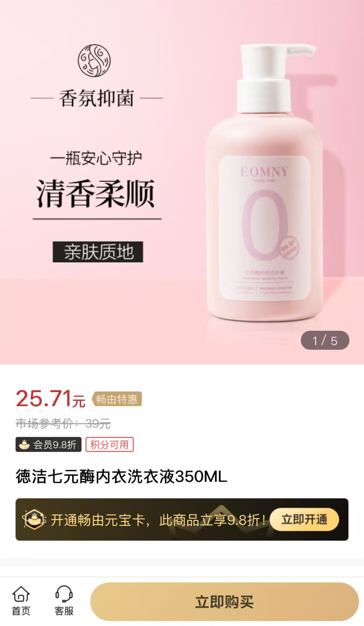Click the 立即购买 buy now button
Viewport: 364px width, 626px height.
point(224,602)
